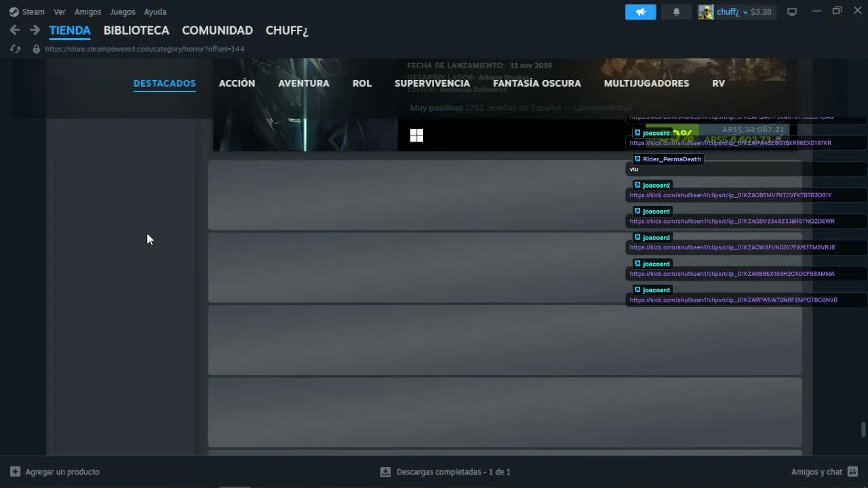Open the Steam menu

click(33, 12)
